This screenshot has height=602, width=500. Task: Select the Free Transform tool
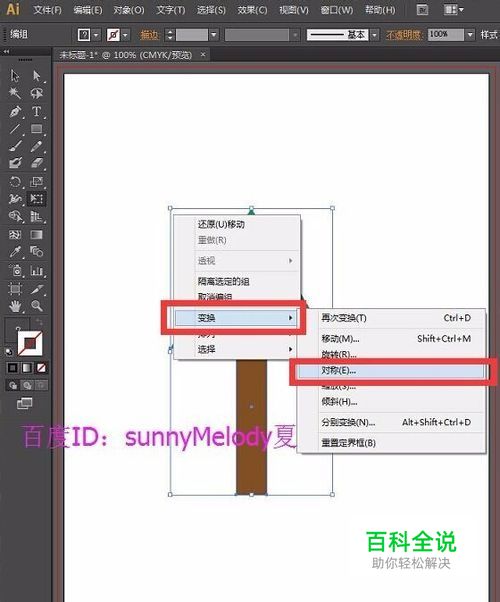(x=36, y=198)
